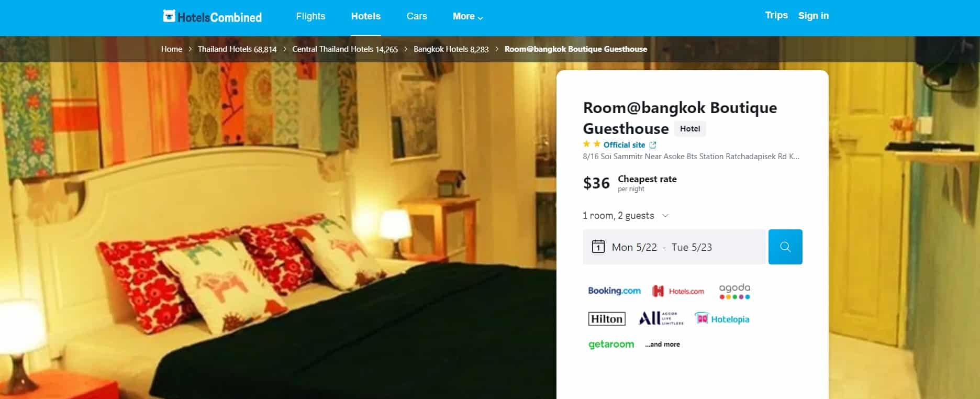Switch to the Flights tab
The image size is (980, 399).
point(310,16)
